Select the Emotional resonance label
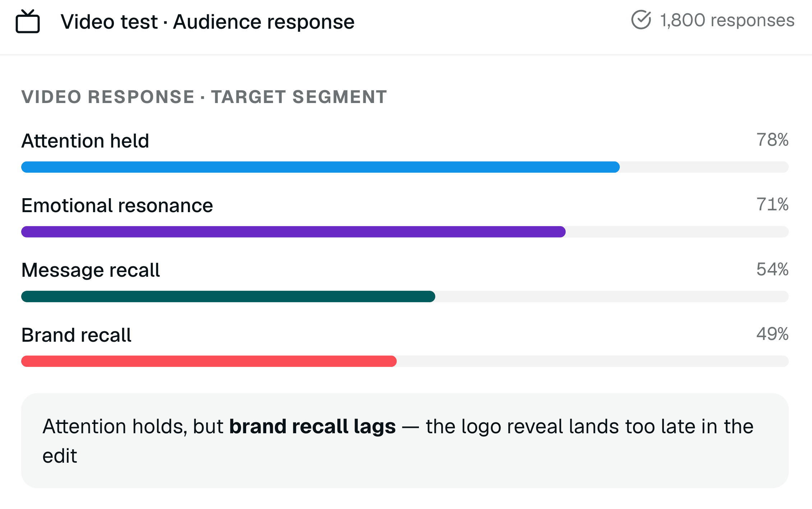 tap(117, 206)
